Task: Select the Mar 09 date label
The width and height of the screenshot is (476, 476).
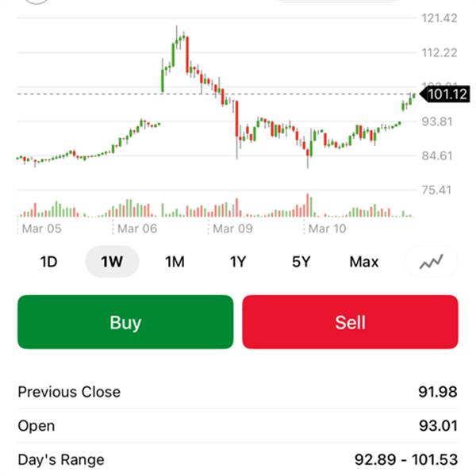Action: click(233, 229)
